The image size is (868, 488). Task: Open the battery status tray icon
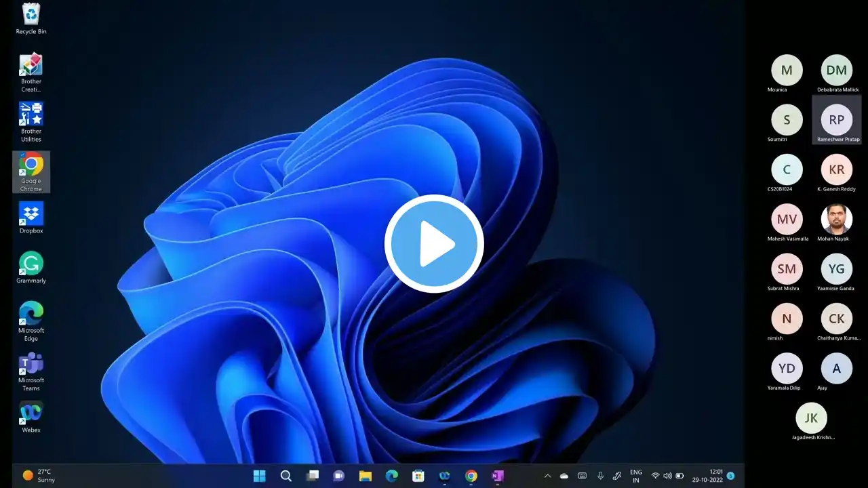680,476
